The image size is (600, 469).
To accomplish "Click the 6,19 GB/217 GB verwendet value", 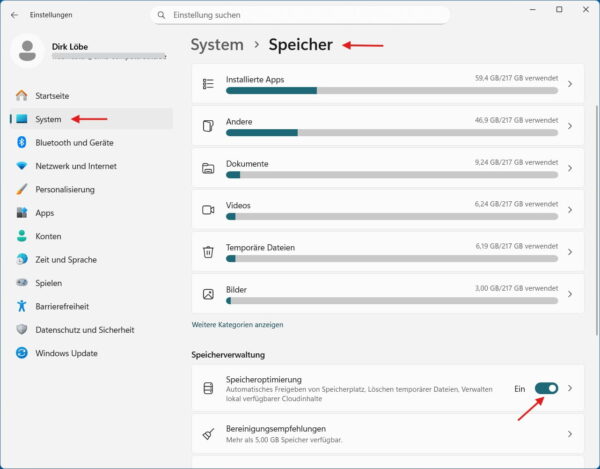I will (x=517, y=246).
